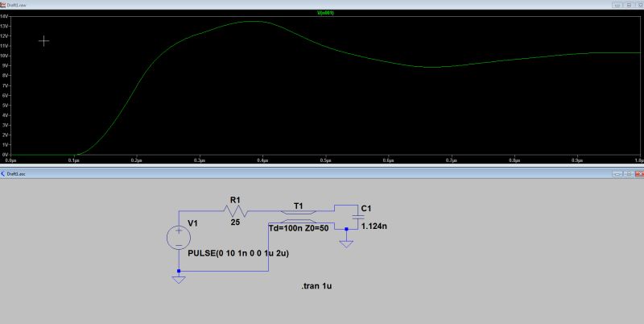Viewport: 644px width, 324px height.
Task: Click ground symbol below V1 source
Action: pos(179,280)
